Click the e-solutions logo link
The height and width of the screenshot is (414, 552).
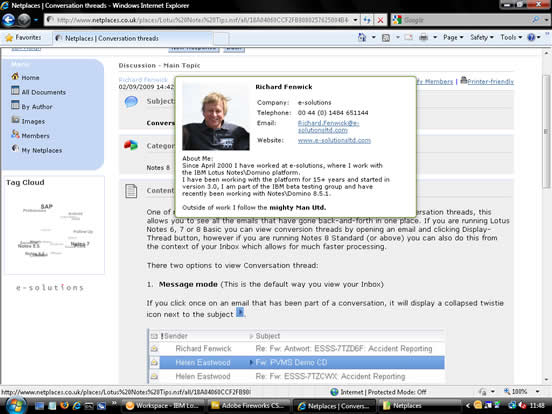(x=50, y=288)
